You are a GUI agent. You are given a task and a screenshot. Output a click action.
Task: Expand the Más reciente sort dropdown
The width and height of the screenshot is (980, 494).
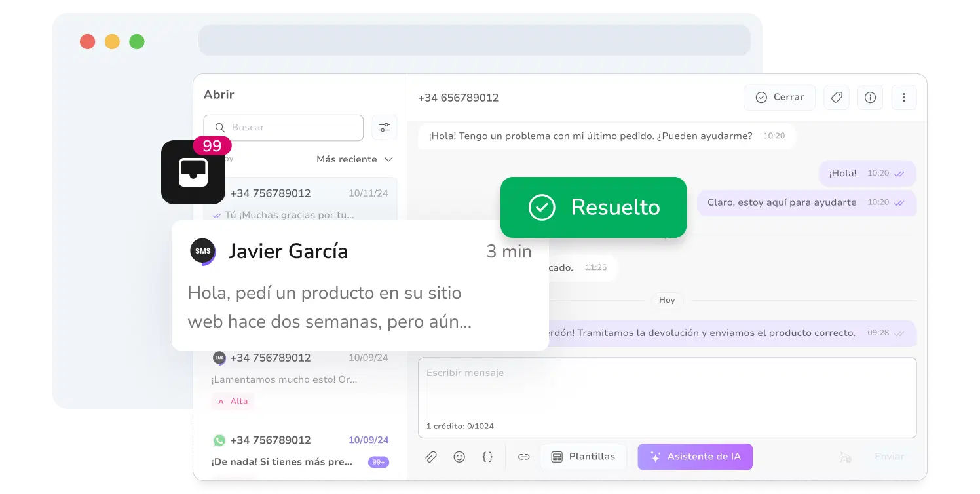[x=354, y=159]
